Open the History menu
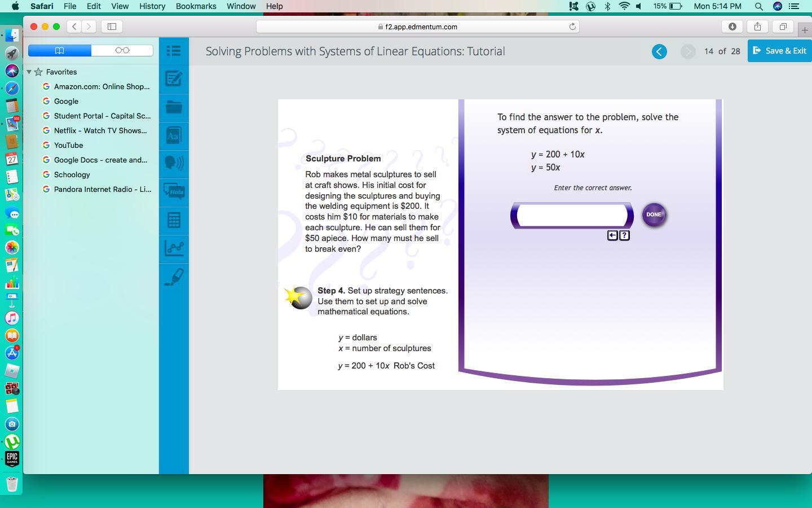Screen dimensions: 812x508 click(152, 6)
